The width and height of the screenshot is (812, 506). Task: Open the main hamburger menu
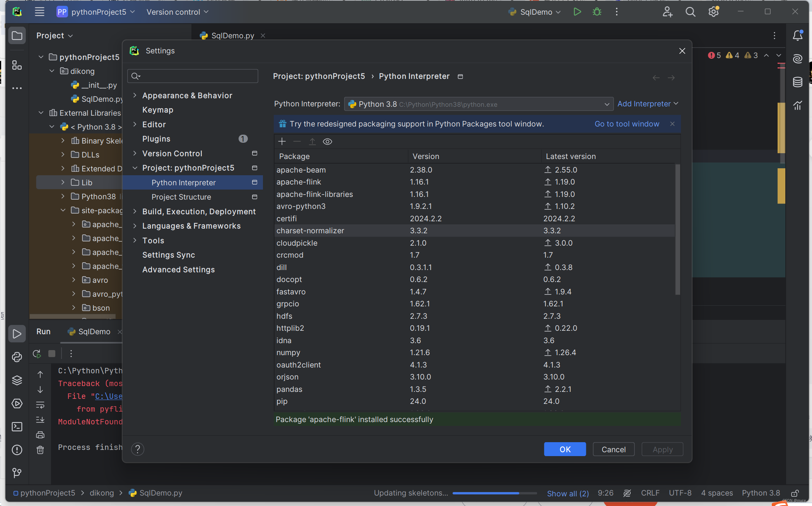pos(39,12)
